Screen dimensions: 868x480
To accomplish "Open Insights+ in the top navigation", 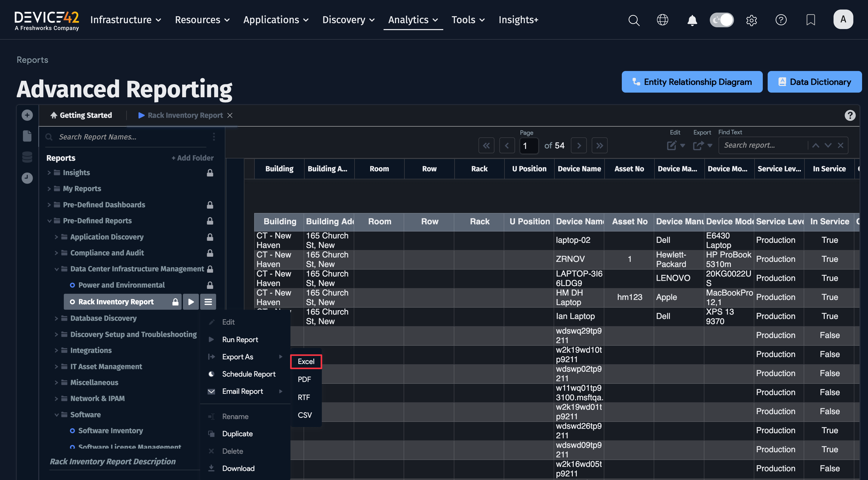I will point(518,20).
